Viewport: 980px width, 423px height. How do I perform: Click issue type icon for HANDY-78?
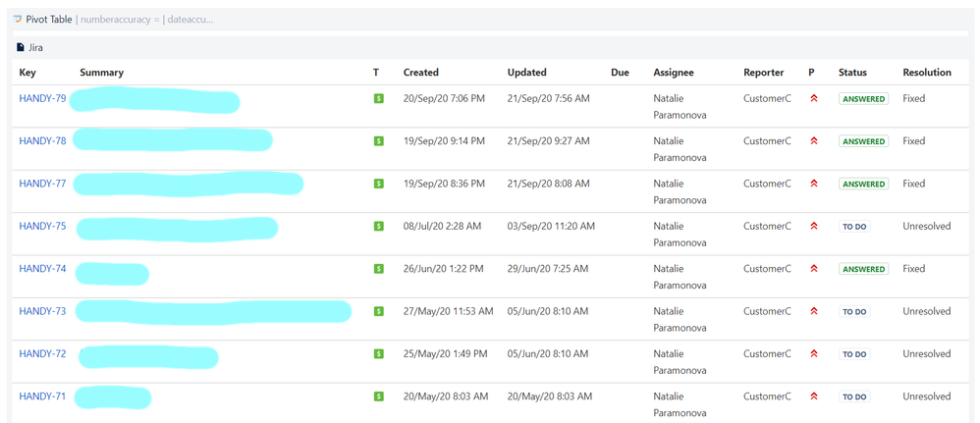click(x=378, y=141)
